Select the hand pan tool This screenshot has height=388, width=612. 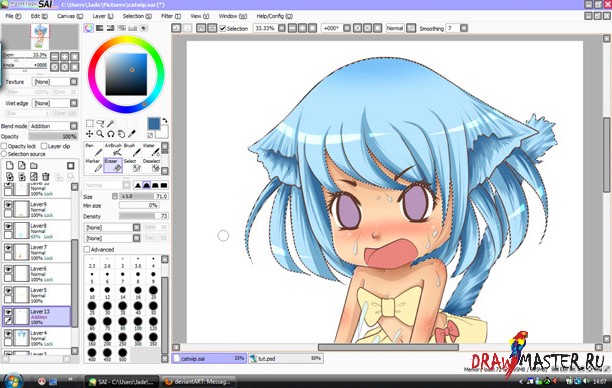(x=121, y=134)
